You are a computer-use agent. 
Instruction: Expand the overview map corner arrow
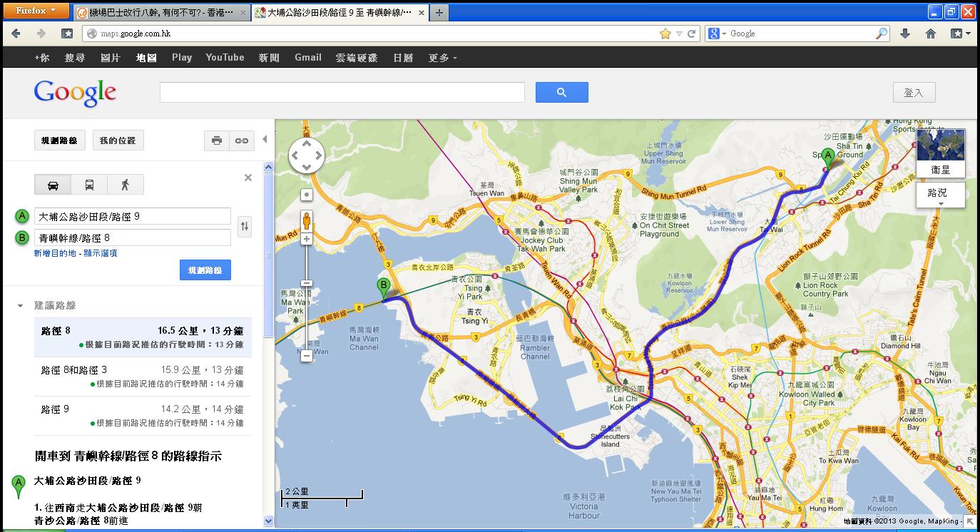[971, 522]
